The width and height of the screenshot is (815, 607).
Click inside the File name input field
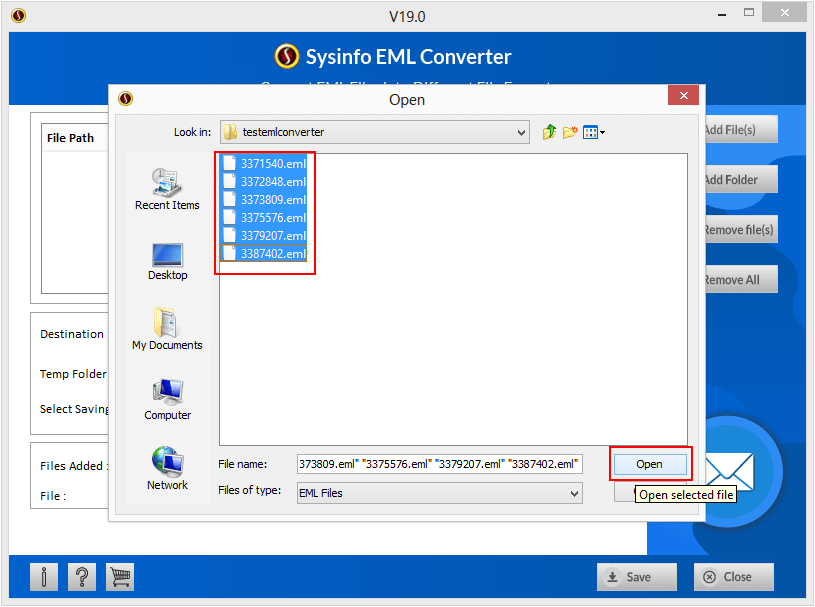coord(440,464)
